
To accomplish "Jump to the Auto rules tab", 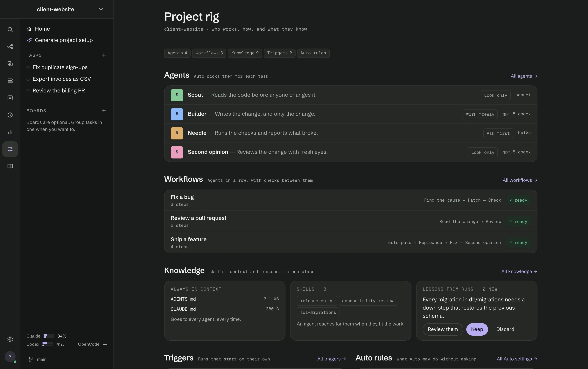I will point(313,53).
